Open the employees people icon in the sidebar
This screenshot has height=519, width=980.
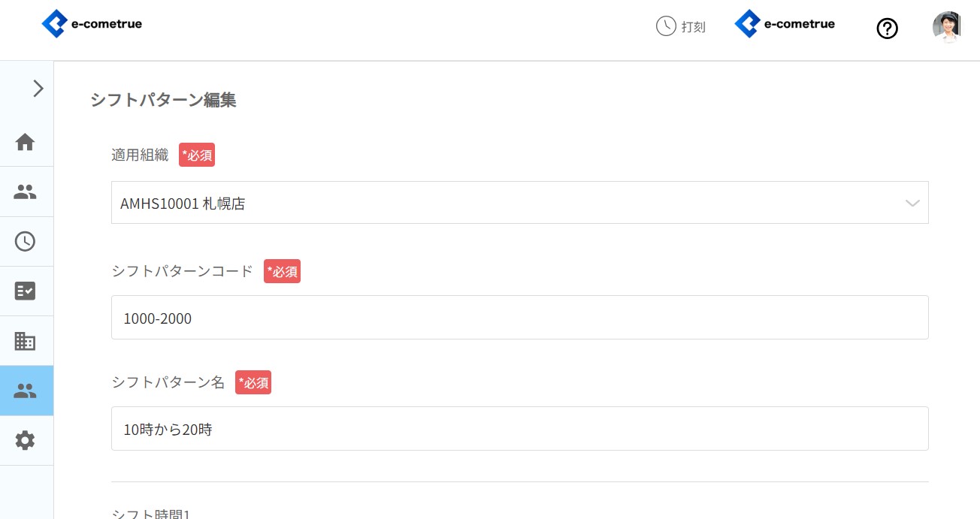click(26, 192)
